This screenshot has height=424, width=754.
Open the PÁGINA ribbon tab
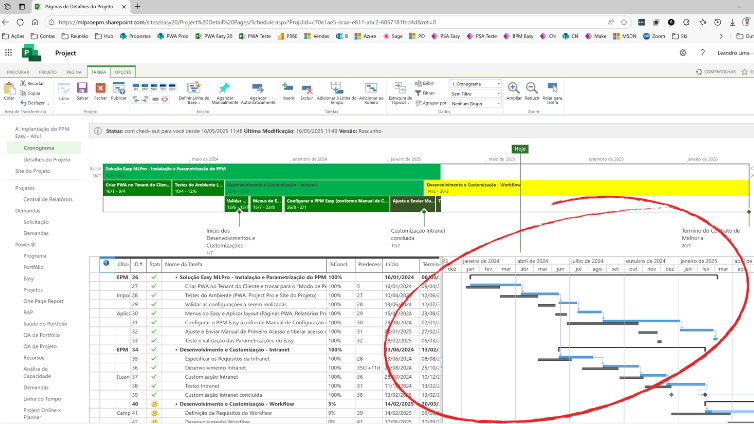pyautogui.click(x=74, y=72)
